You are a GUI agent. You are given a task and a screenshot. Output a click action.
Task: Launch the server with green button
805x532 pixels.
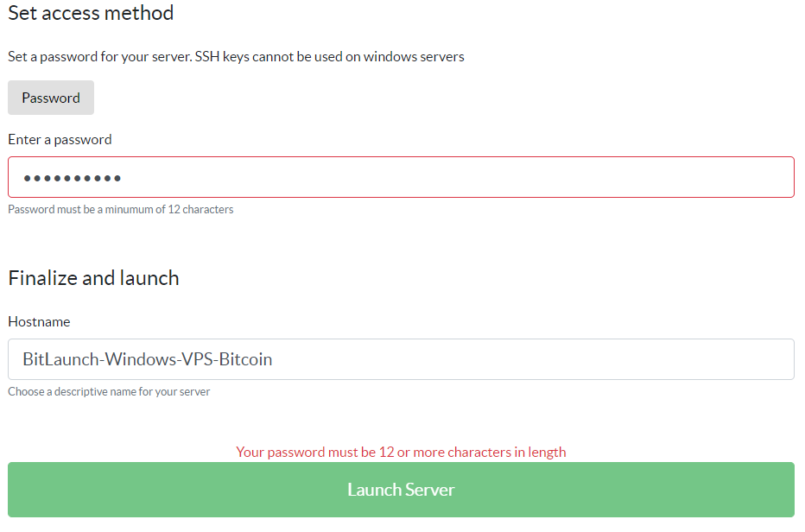pos(401,490)
